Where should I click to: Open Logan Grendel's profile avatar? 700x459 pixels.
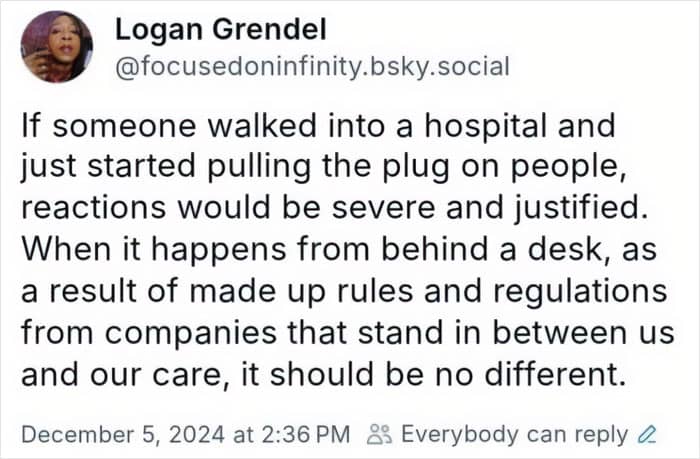coord(57,47)
